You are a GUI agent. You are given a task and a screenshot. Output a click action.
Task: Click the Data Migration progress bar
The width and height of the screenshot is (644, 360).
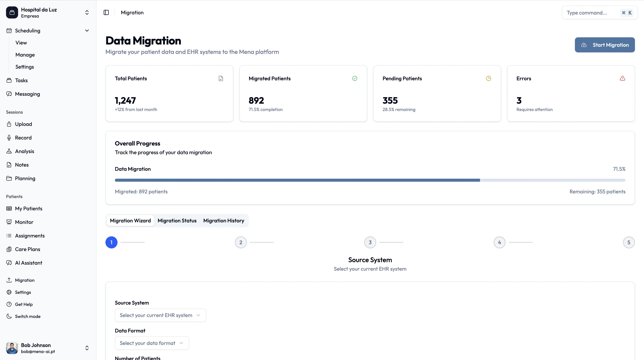point(370,180)
